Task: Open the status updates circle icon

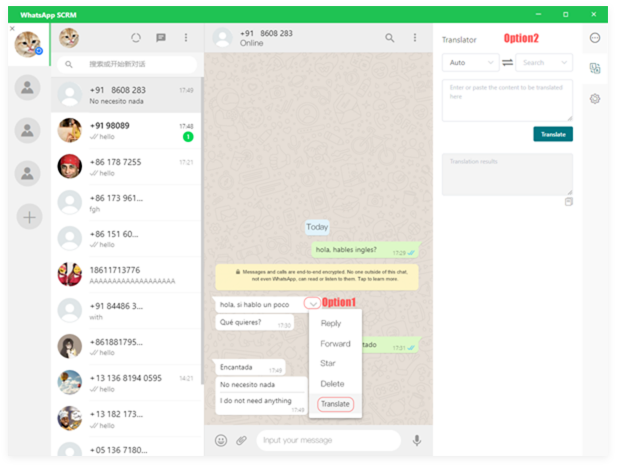Action: [x=136, y=38]
